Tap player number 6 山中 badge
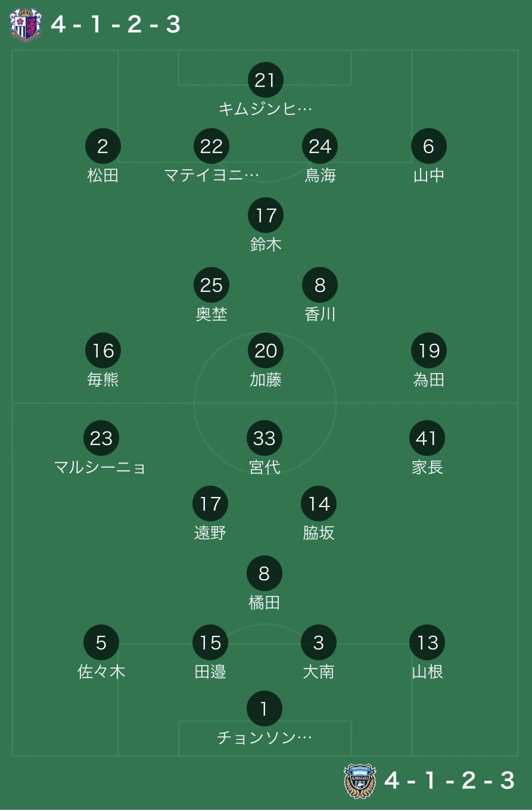The height and width of the screenshot is (811, 532). pos(428,146)
